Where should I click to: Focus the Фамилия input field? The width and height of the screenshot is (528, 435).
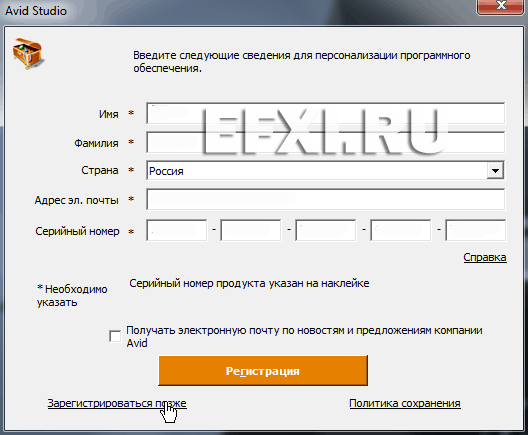pos(326,142)
